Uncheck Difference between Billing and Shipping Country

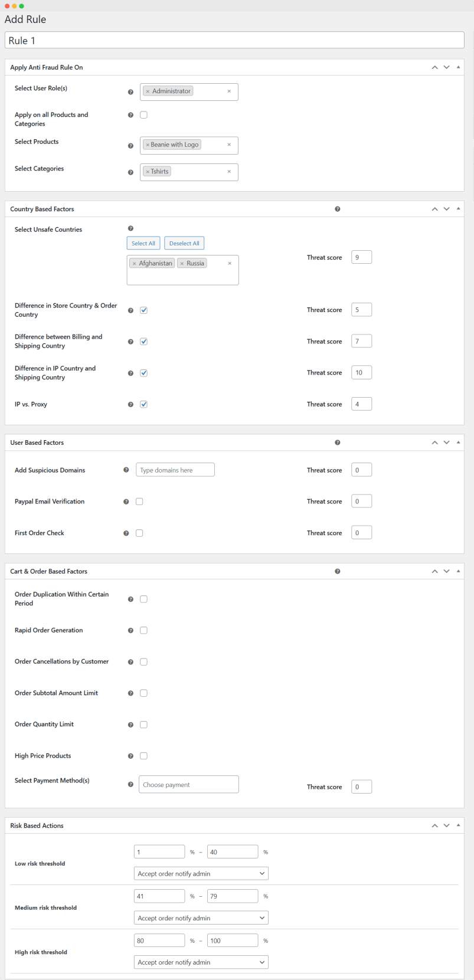pyautogui.click(x=143, y=342)
